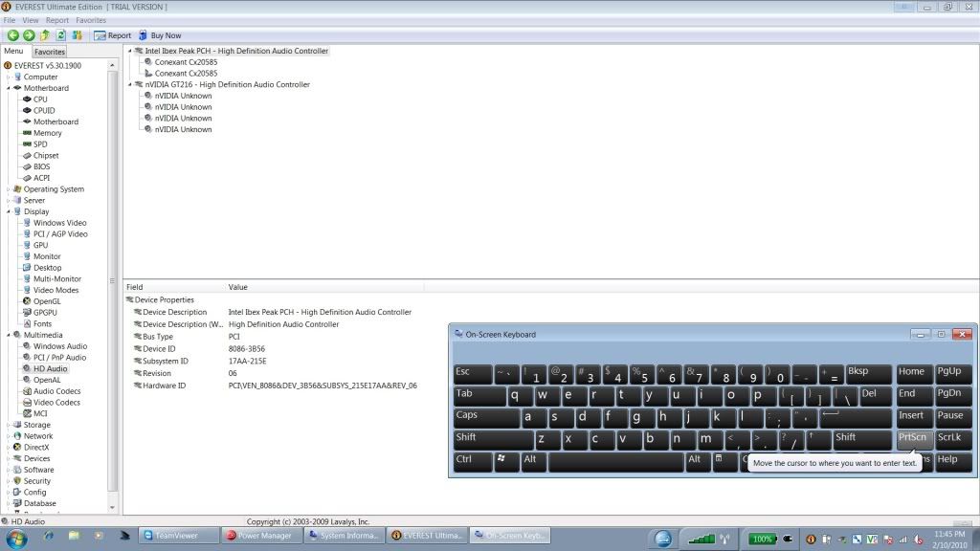Select the first nVIDIA Unknown entry
Screen dimensions: 980x551
pos(183,96)
